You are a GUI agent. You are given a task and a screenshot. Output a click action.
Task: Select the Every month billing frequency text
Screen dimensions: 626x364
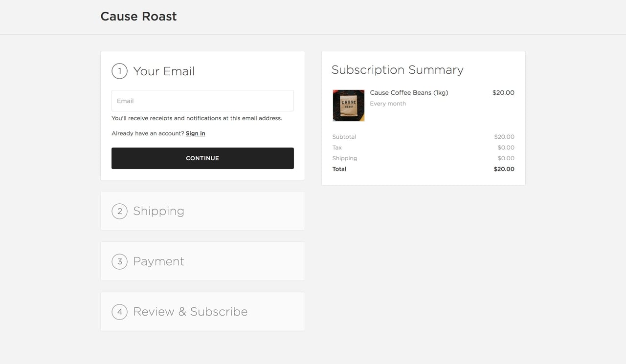388,103
